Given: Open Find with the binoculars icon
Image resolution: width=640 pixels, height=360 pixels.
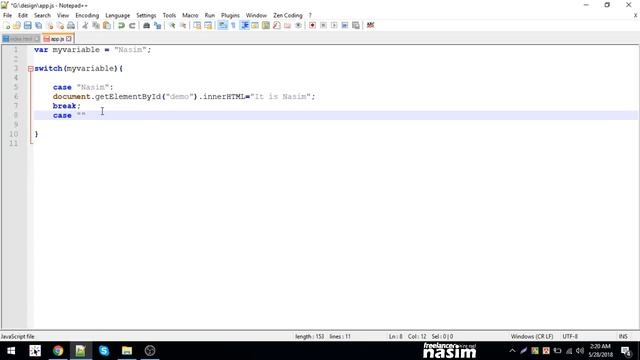Looking at the screenshot, I should [146, 25].
